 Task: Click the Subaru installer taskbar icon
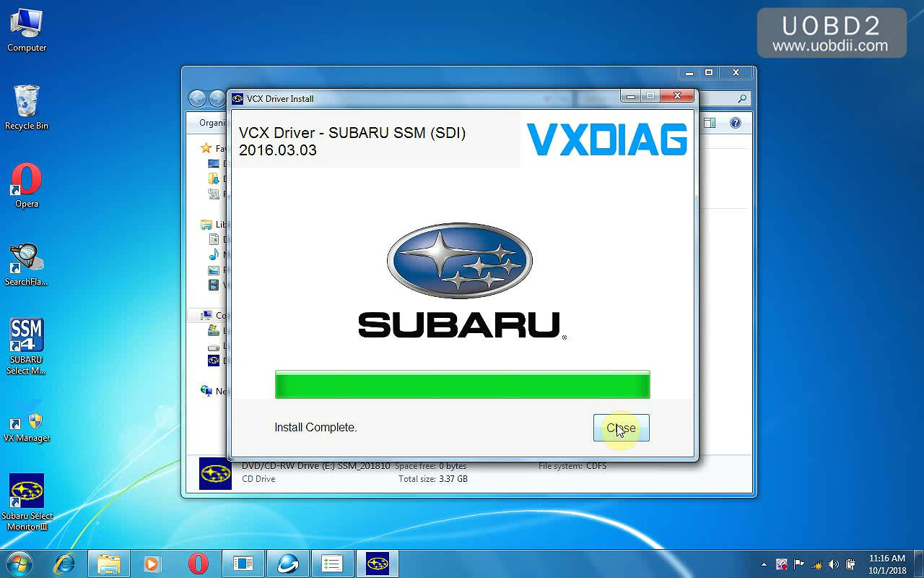(x=377, y=564)
